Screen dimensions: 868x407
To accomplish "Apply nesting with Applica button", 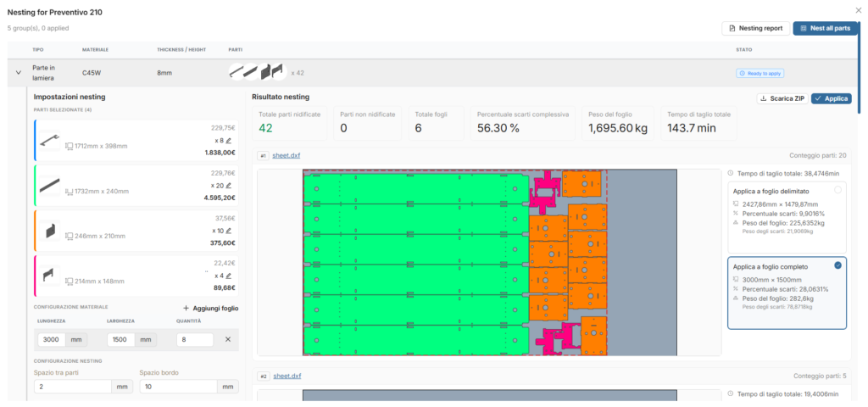I will point(832,98).
